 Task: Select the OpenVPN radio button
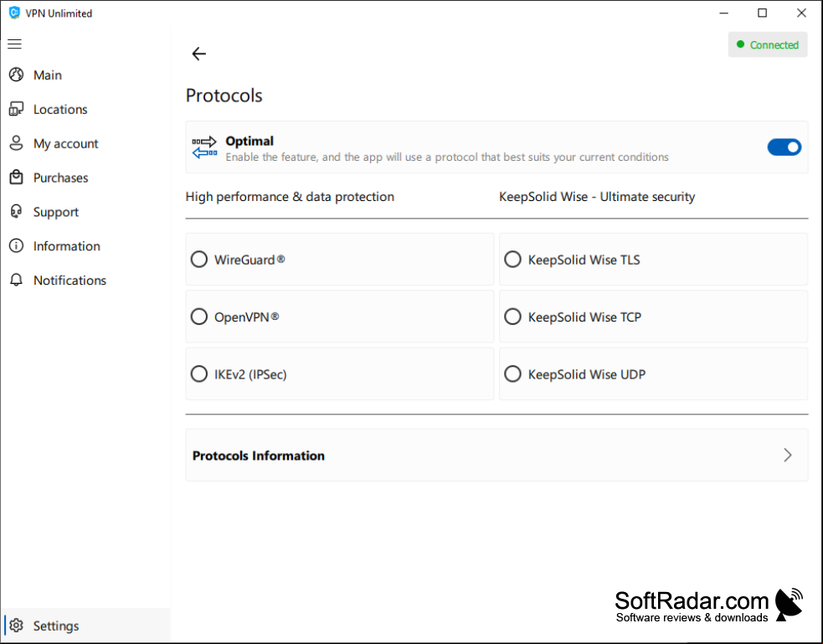tap(199, 317)
